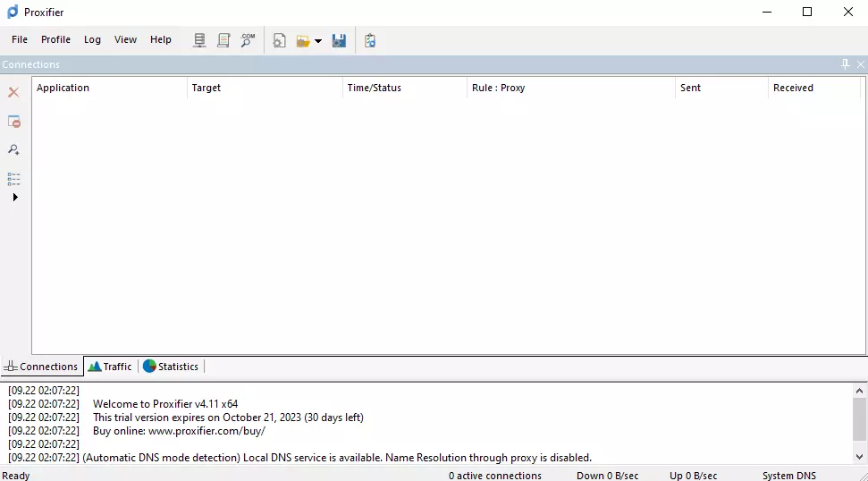Switch to the Traffic tab
868x481 pixels.
point(111,367)
